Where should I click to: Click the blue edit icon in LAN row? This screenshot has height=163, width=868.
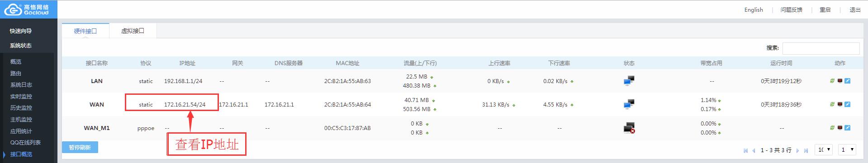(847, 81)
